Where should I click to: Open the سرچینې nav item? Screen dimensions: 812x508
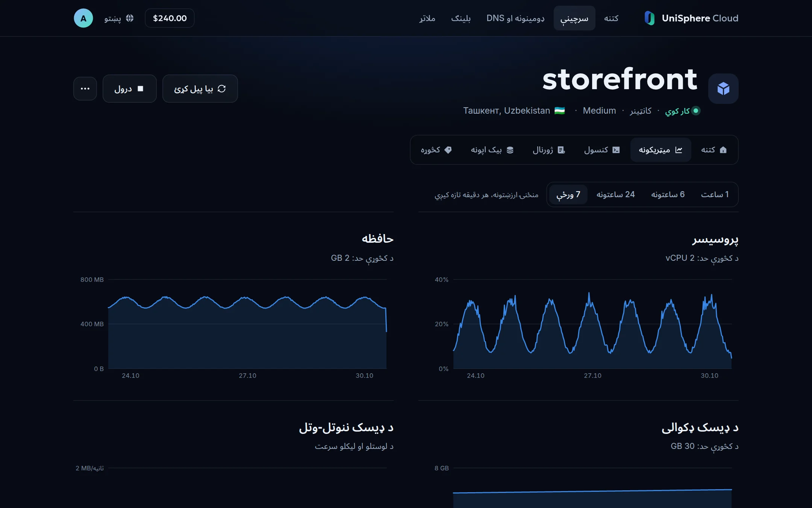click(574, 18)
